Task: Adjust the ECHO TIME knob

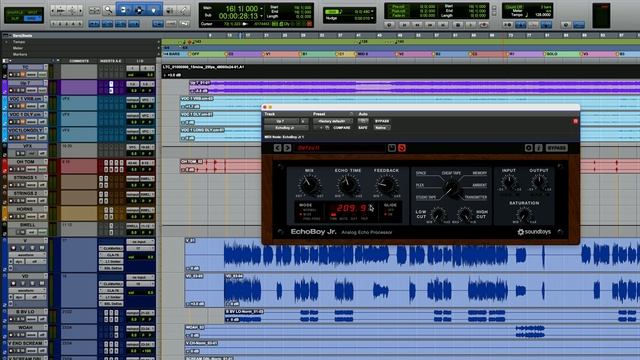Action: pyautogui.click(x=347, y=185)
